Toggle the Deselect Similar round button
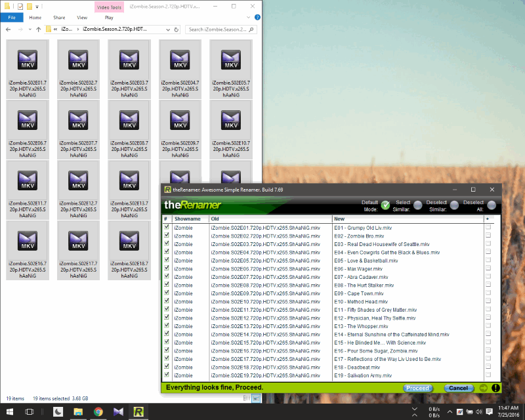 click(454, 205)
